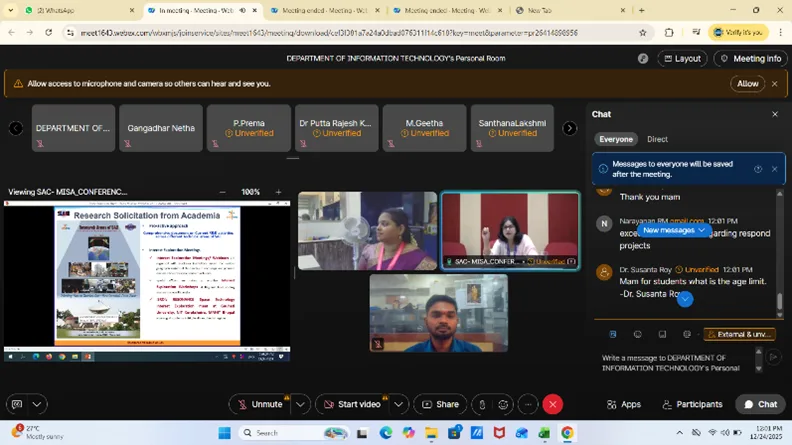
Task: Click Allow for microphone and camera access
Action: tap(747, 84)
